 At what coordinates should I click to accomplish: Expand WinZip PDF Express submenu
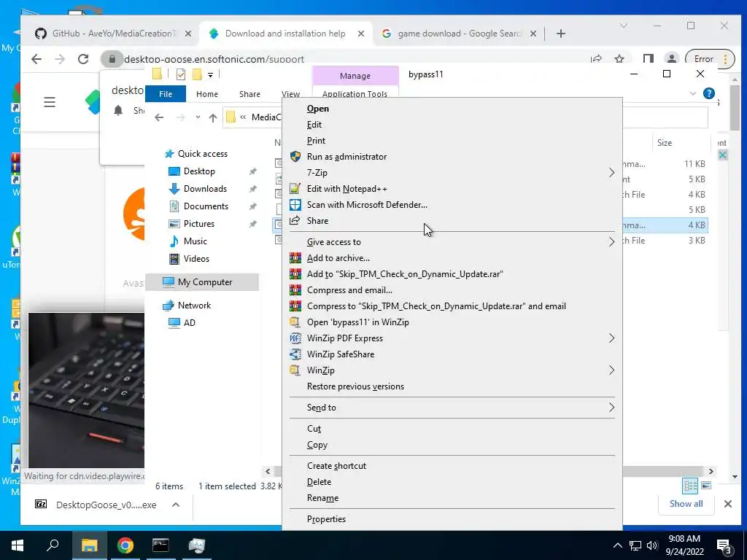pyautogui.click(x=611, y=338)
